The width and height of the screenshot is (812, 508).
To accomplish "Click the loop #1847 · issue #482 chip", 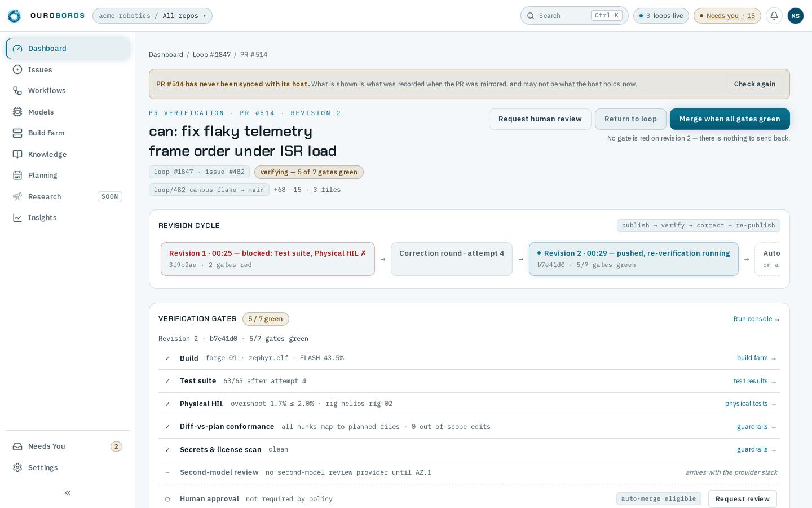I will click(199, 172).
